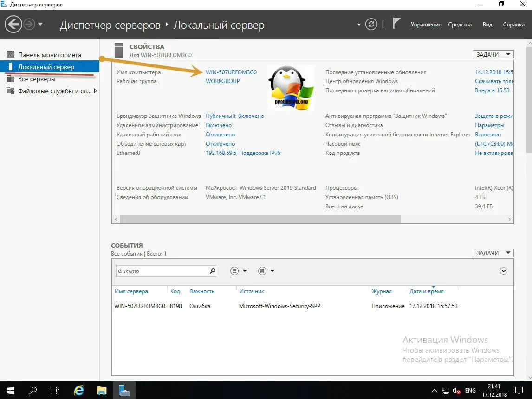Click the forward navigation arrow
This screenshot has height=399, width=532.
click(x=30, y=25)
